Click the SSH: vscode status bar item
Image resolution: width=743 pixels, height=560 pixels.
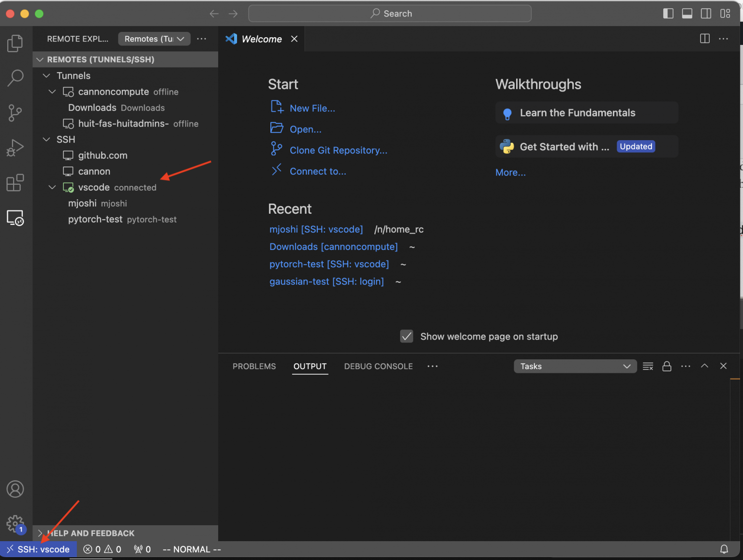39,549
